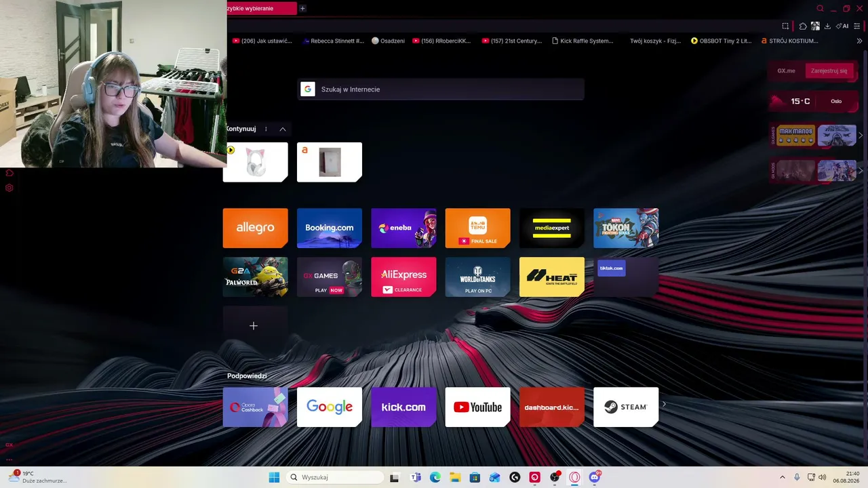Screen dimensions: 868x488
Task: Open the Allegro speed dial tile
Action: [255, 228]
